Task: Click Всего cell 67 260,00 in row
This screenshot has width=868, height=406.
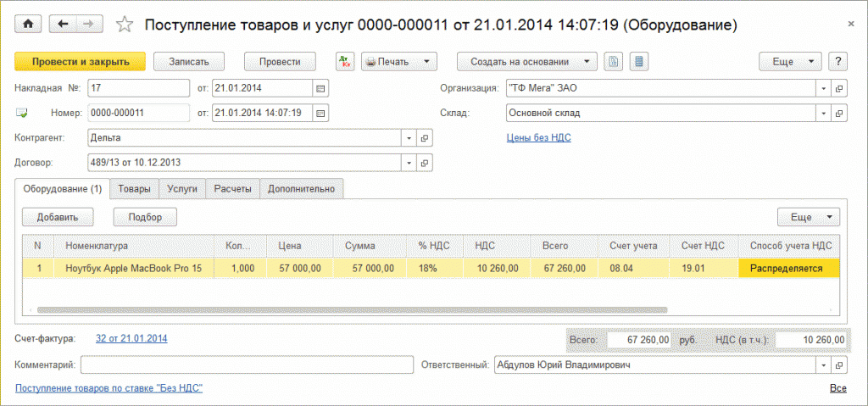Action: pyautogui.click(x=564, y=268)
